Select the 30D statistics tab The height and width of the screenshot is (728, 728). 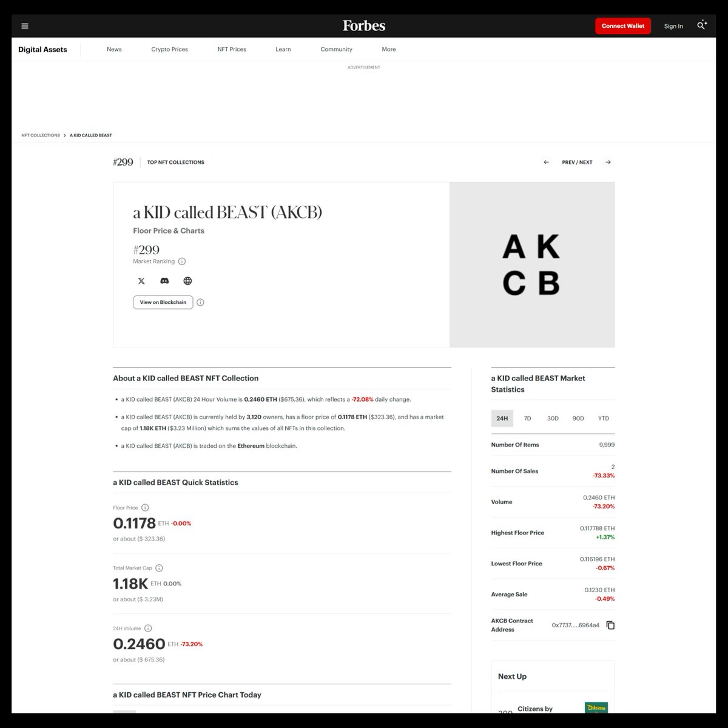point(553,419)
